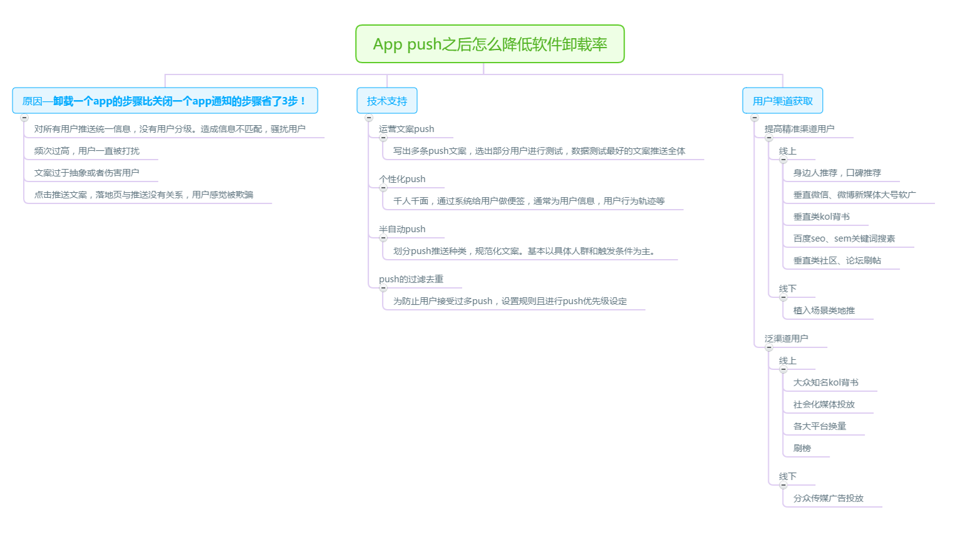The image size is (980, 542).
Task: Select the 垂直类kol背书 node
Action: click(821, 217)
